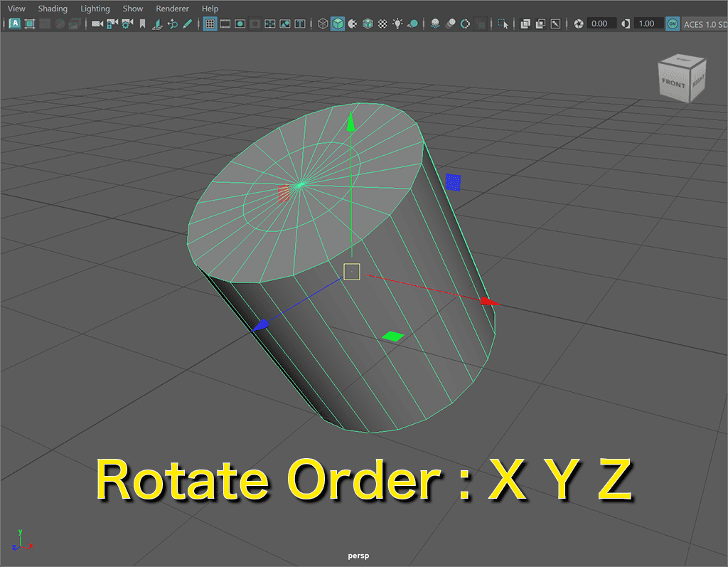
Task: Toggle Use All Lights bulb icon
Action: [398, 23]
